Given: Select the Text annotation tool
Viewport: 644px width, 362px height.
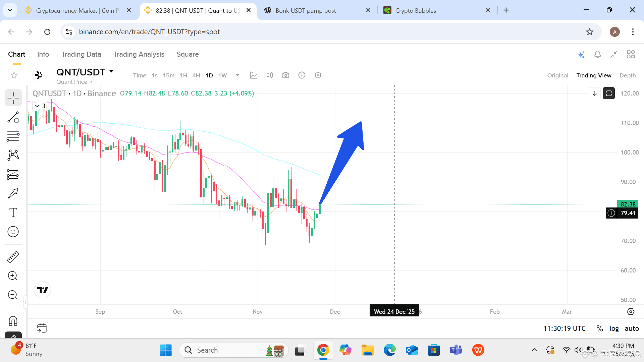Looking at the screenshot, I should [x=13, y=213].
